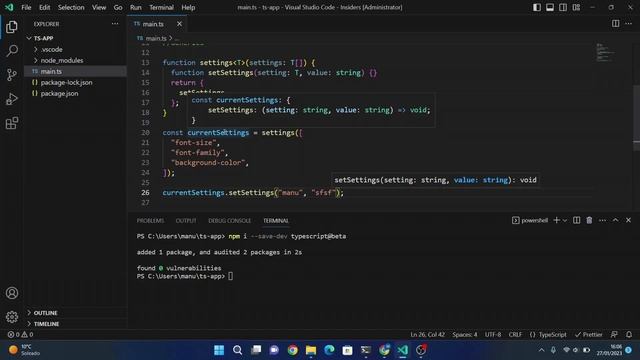Toggle the primary side bar layout button
The width and height of the screenshot is (640, 360).
coord(537,7)
